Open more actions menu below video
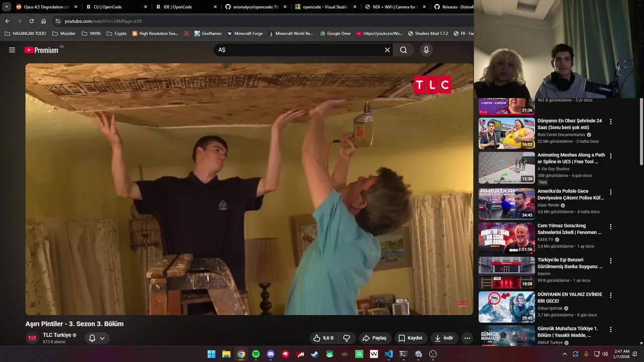The width and height of the screenshot is (644, 362). click(x=467, y=338)
